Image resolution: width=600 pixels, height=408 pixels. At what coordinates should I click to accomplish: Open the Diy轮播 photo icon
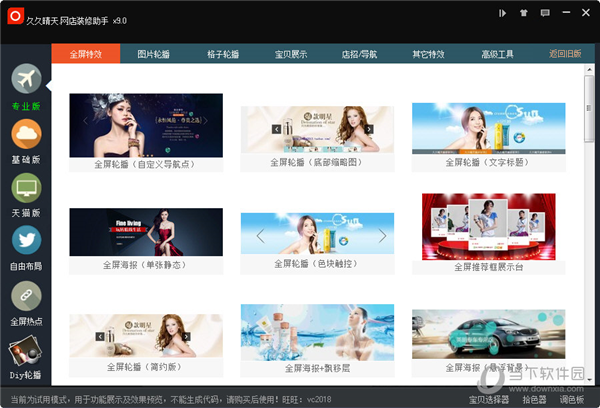[x=25, y=351]
